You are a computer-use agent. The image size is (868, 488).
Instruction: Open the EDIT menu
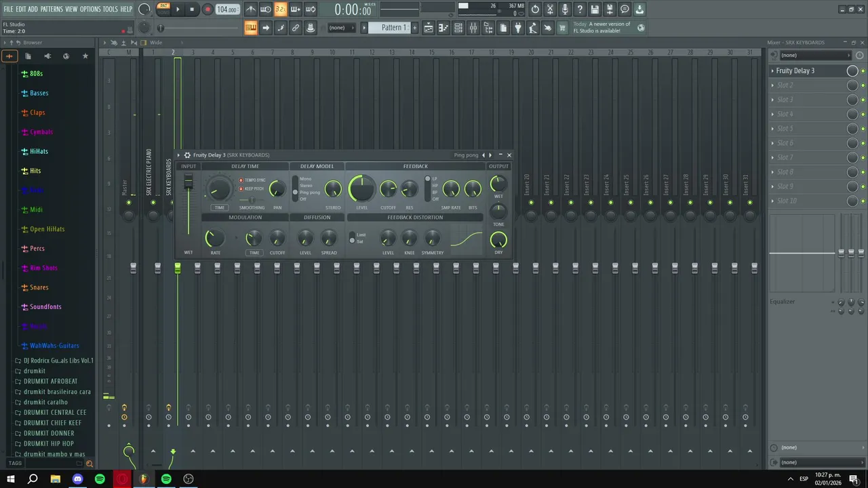click(21, 9)
